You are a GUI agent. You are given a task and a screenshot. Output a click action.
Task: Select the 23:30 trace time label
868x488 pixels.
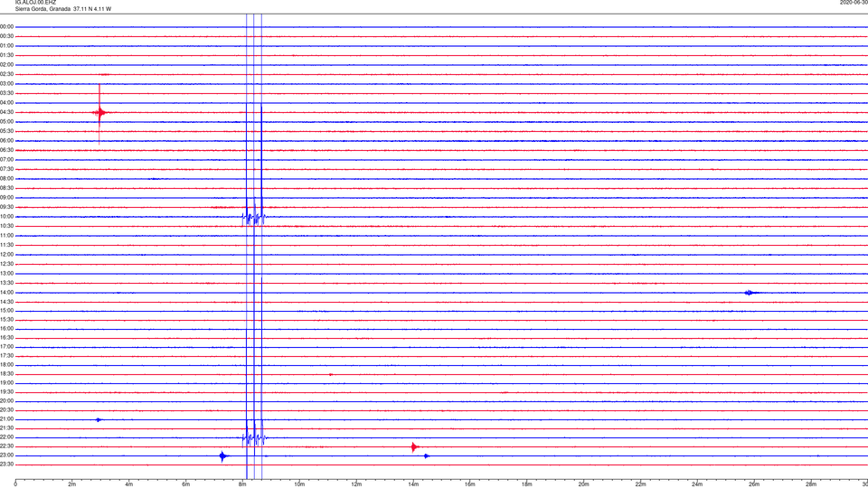pos(7,465)
